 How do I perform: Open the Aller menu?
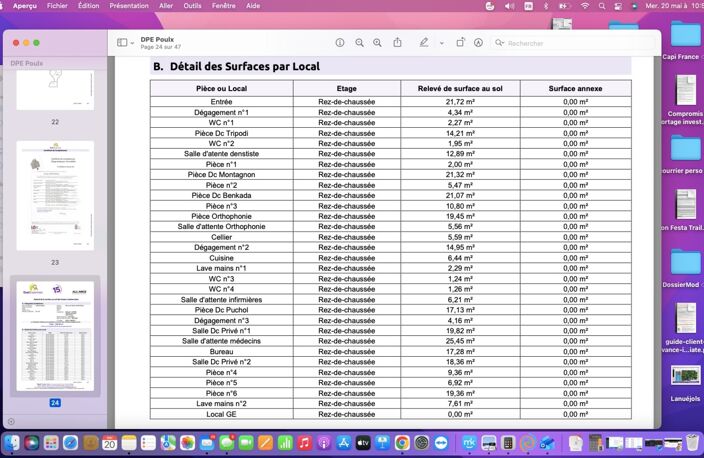click(x=166, y=6)
